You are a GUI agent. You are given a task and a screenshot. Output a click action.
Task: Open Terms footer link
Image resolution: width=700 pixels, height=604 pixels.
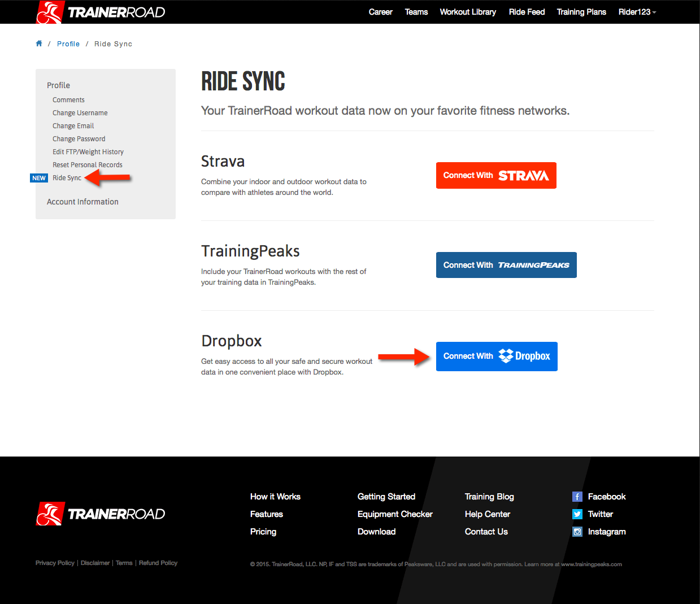click(x=124, y=563)
